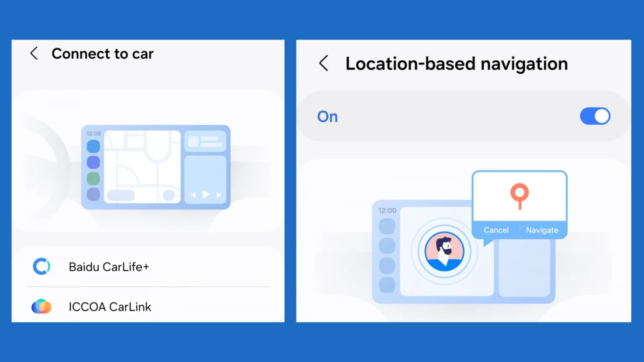Click the orange location pin icon
644x362 pixels.
519,195
